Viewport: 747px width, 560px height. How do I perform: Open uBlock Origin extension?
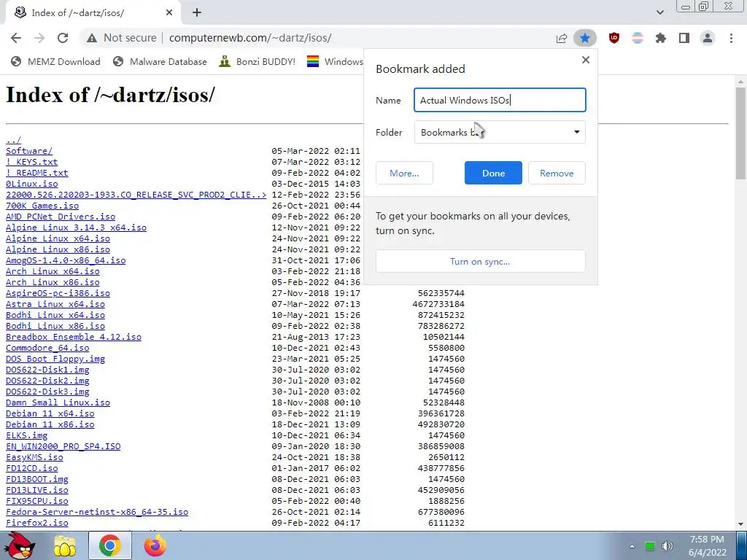[614, 38]
